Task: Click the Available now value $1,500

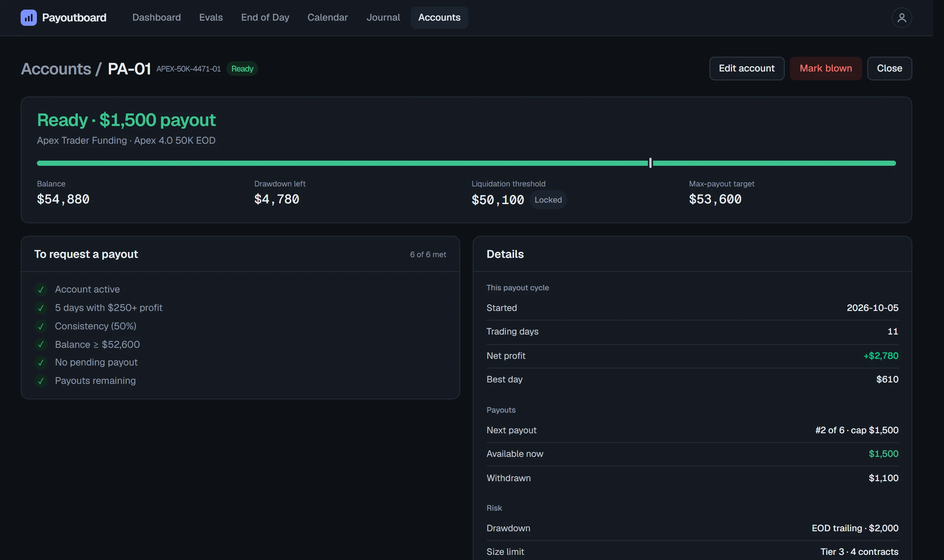Action: 883,454
